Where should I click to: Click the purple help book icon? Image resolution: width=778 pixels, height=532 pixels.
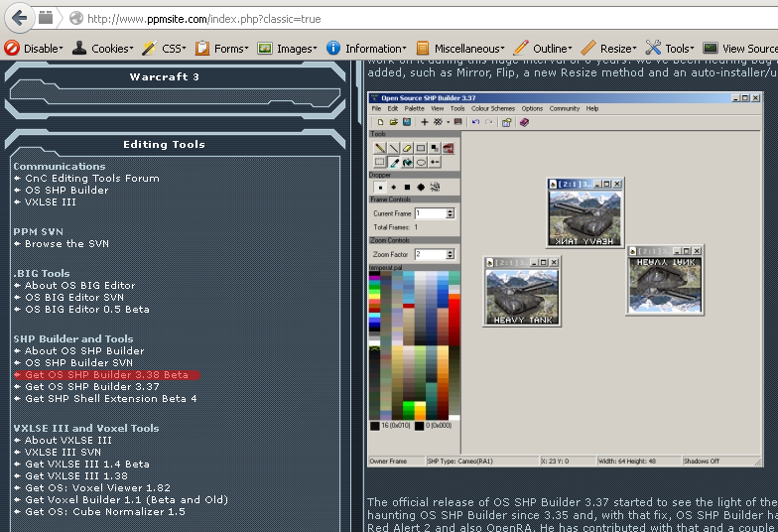click(524, 122)
